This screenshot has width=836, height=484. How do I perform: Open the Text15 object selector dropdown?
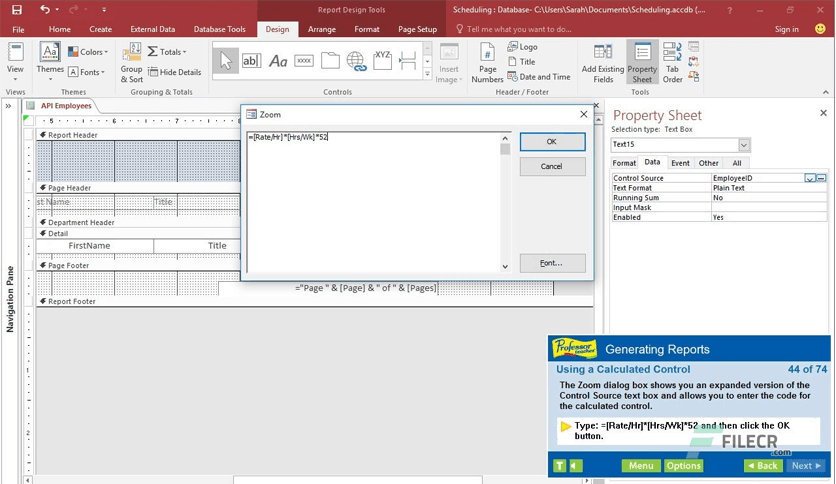point(744,144)
